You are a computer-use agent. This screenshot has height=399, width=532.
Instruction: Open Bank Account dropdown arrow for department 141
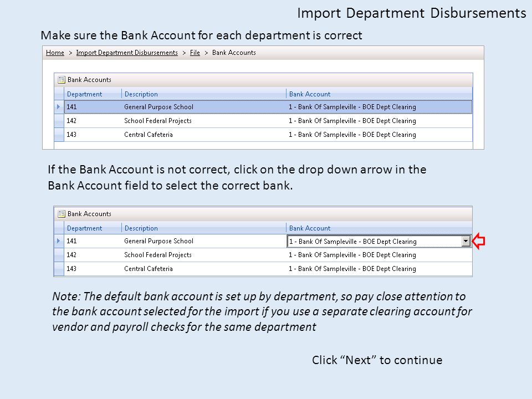tap(466, 241)
